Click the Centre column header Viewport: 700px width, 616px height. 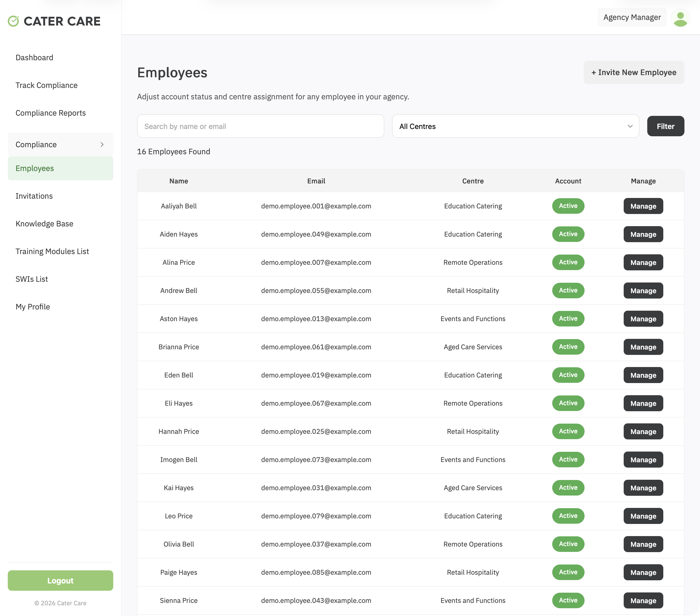(x=473, y=181)
